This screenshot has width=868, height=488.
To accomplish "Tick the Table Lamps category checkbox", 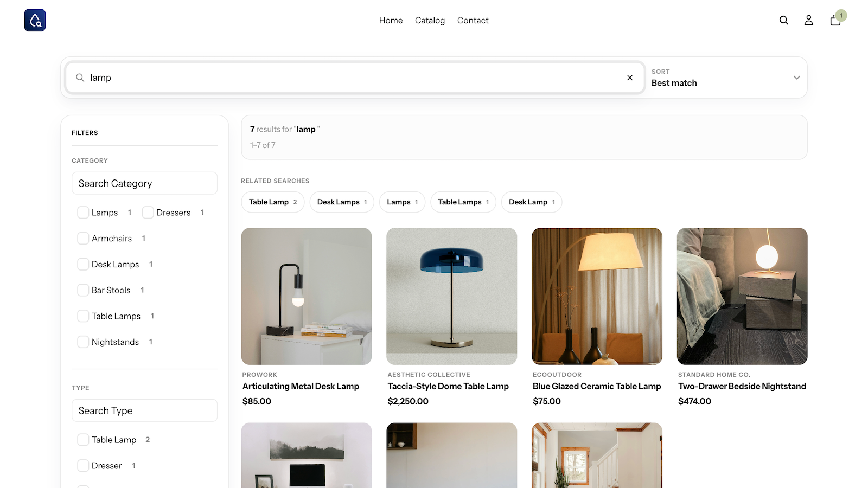I will tap(83, 316).
